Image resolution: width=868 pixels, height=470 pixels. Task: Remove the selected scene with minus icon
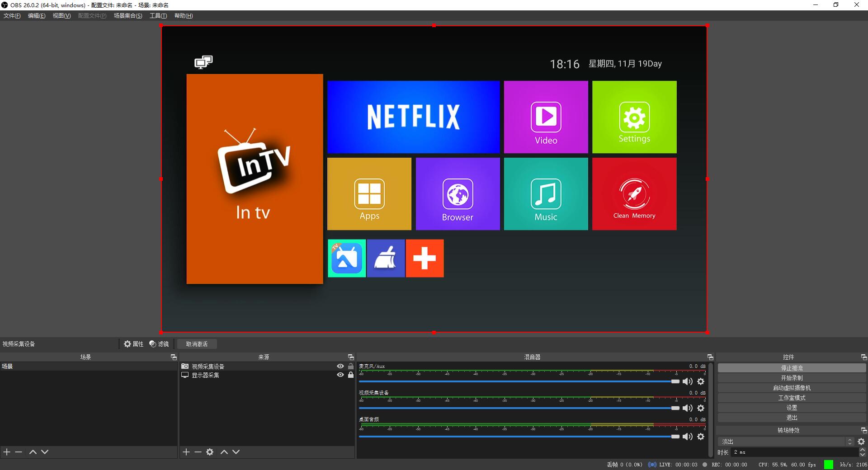pos(19,452)
